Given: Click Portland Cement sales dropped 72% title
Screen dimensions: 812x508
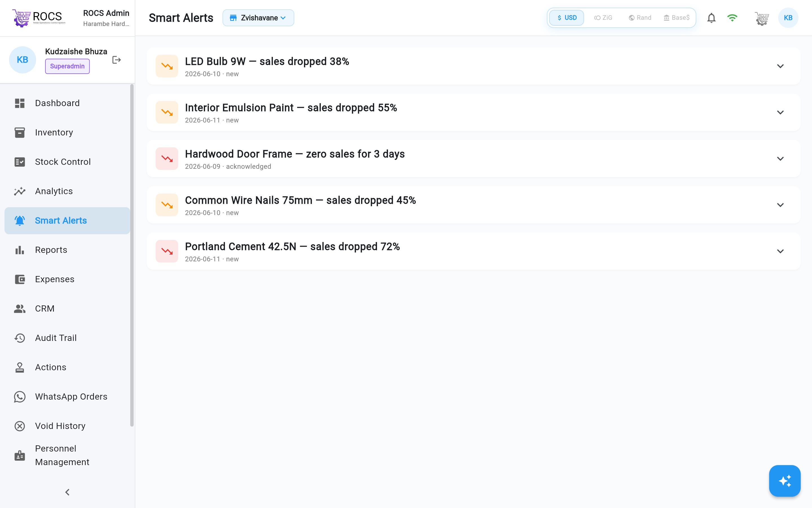Looking at the screenshot, I should [292, 247].
